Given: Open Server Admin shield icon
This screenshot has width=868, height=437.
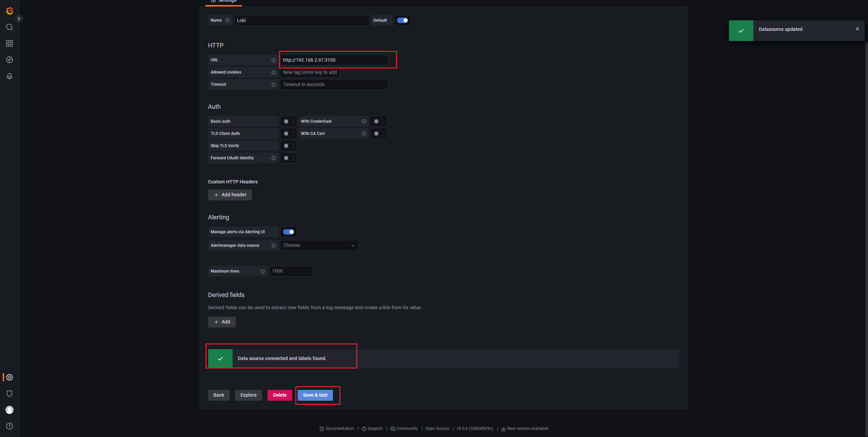Looking at the screenshot, I should pyautogui.click(x=9, y=394).
